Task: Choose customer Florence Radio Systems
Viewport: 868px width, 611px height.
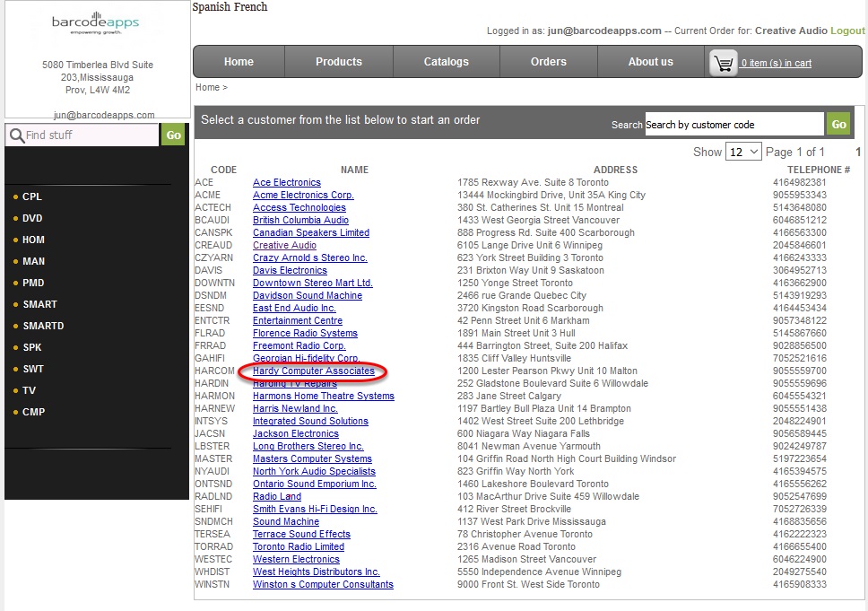Action: coord(305,333)
